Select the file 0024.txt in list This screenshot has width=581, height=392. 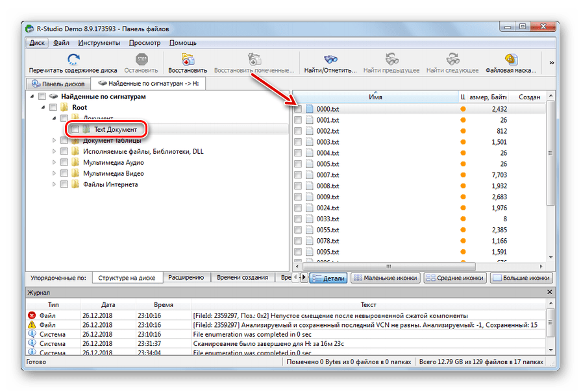(x=327, y=208)
